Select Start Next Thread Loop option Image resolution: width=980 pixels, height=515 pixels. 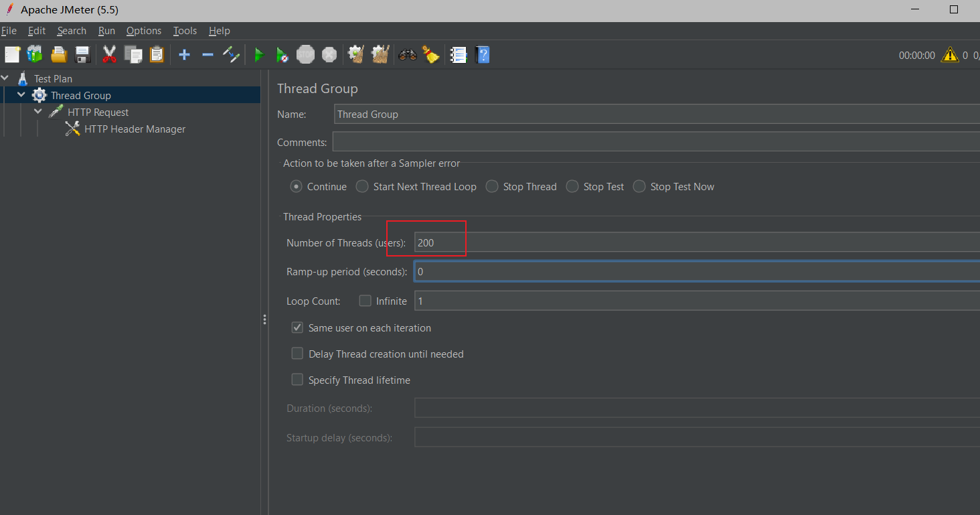coord(362,187)
